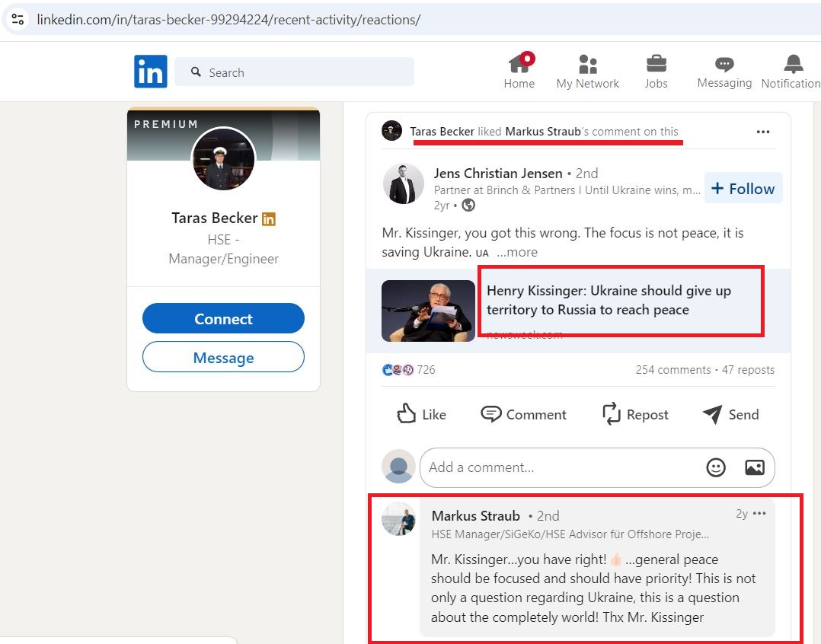Click the "HSE - Manager/Engineer" headline text
The image size is (821, 644).
tap(224, 249)
